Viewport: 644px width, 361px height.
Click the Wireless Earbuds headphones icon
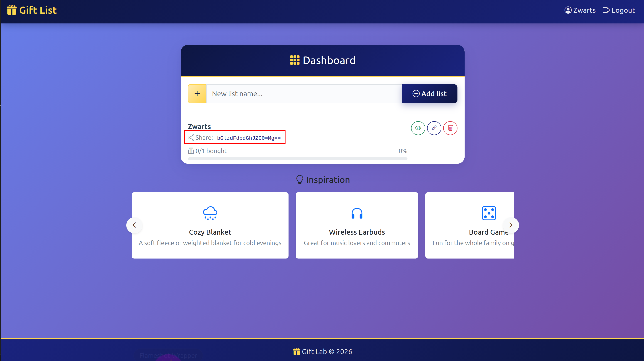[357, 213]
